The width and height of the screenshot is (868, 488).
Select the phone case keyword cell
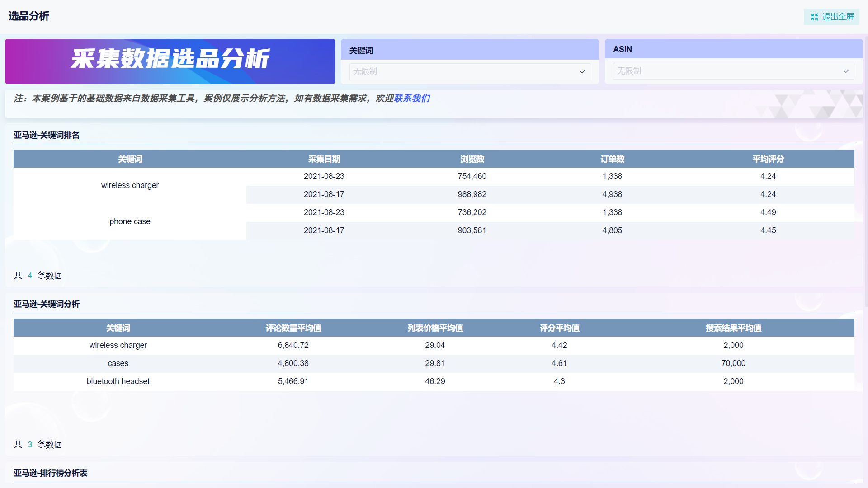(130, 221)
